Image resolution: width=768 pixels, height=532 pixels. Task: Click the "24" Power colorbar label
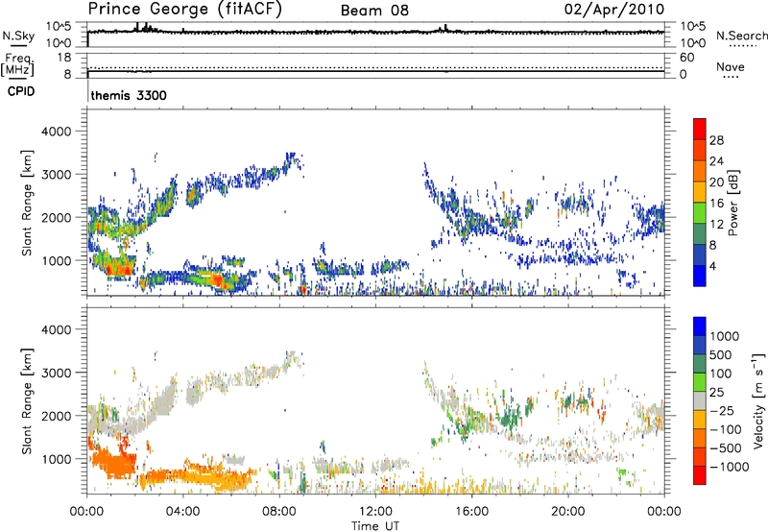tap(716, 161)
